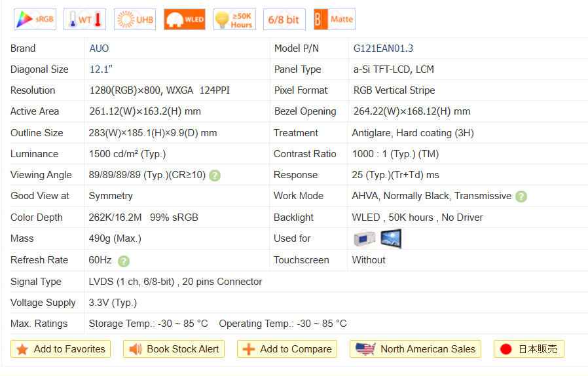The height and width of the screenshot is (376, 588).
Task: Click the orange WLED backlight badge
Action: pos(185,20)
